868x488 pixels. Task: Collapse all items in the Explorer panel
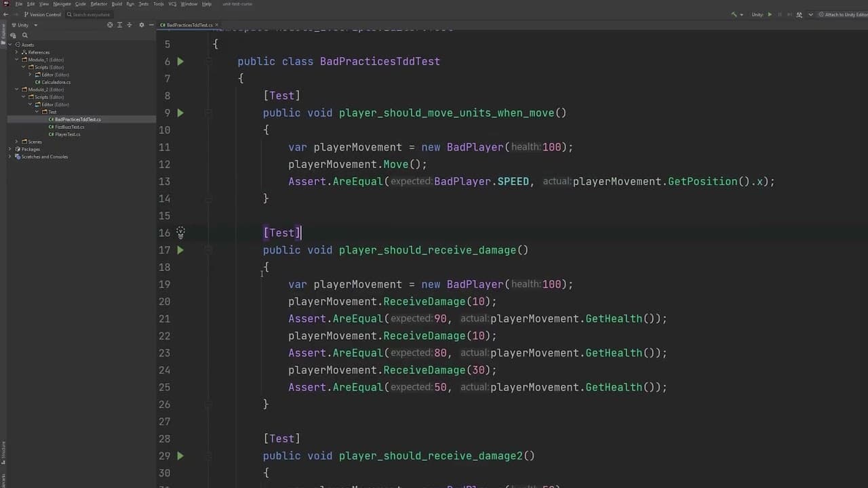pos(130,25)
